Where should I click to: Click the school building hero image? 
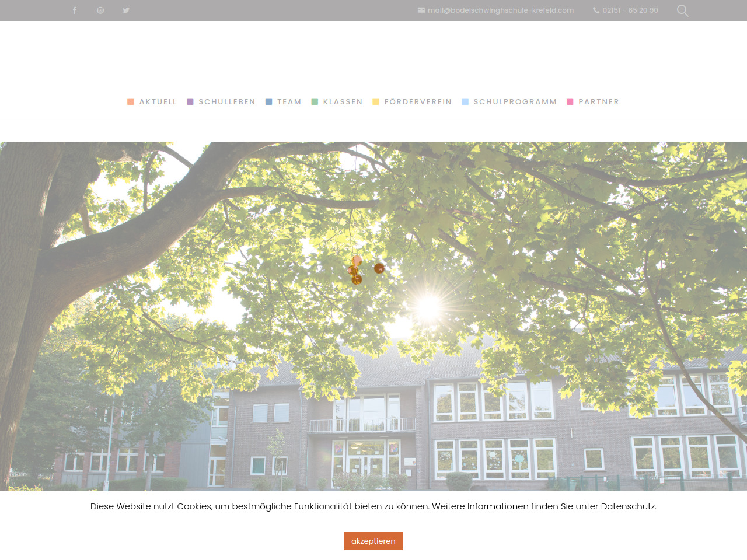373,315
